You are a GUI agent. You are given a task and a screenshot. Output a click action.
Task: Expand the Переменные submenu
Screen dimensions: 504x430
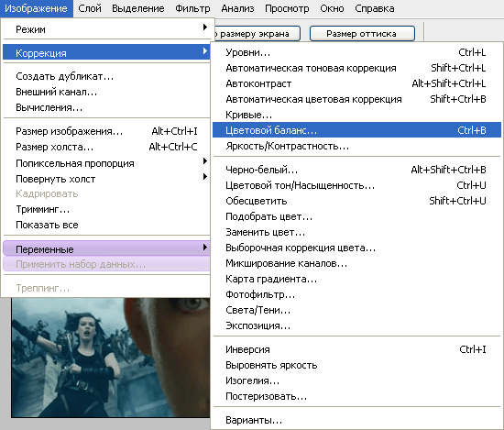106,249
